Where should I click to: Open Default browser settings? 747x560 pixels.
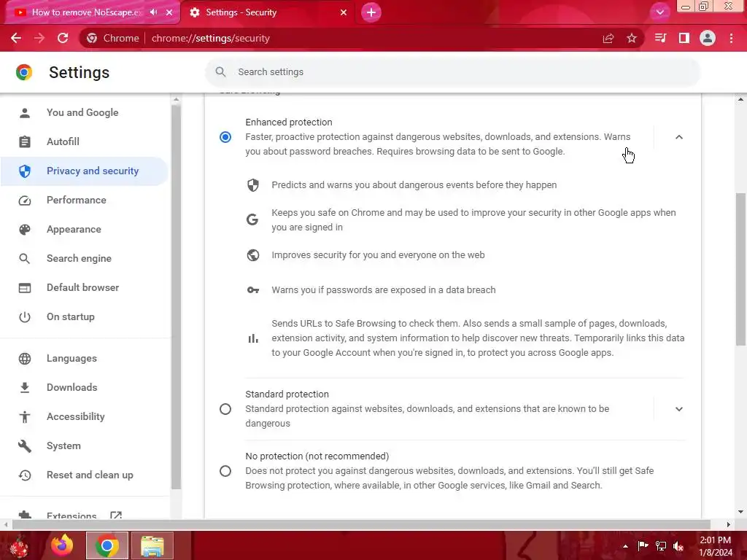click(x=82, y=287)
